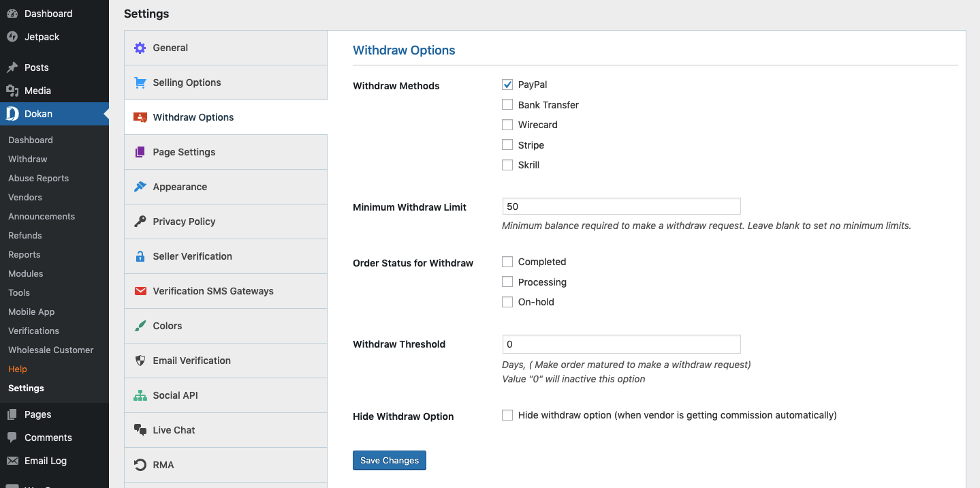Click the Jetpack icon in the sidebar
The image size is (980, 488).
(x=12, y=37)
